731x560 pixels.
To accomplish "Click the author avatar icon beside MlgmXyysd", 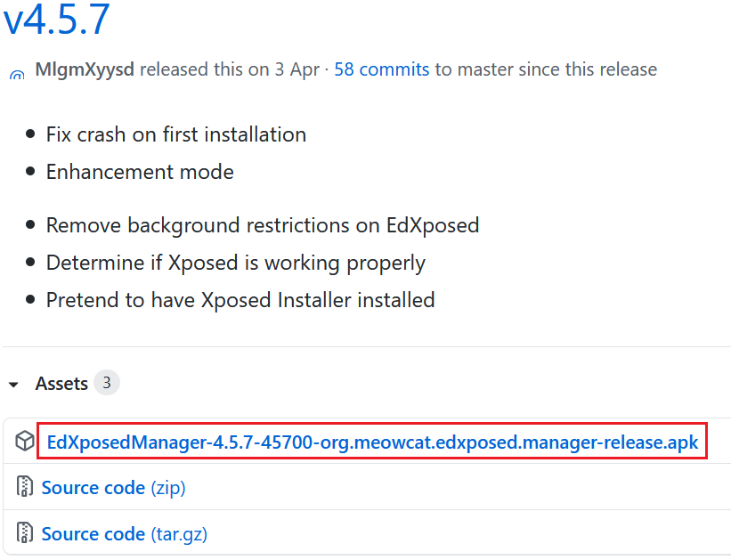I will (x=17, y=74).
